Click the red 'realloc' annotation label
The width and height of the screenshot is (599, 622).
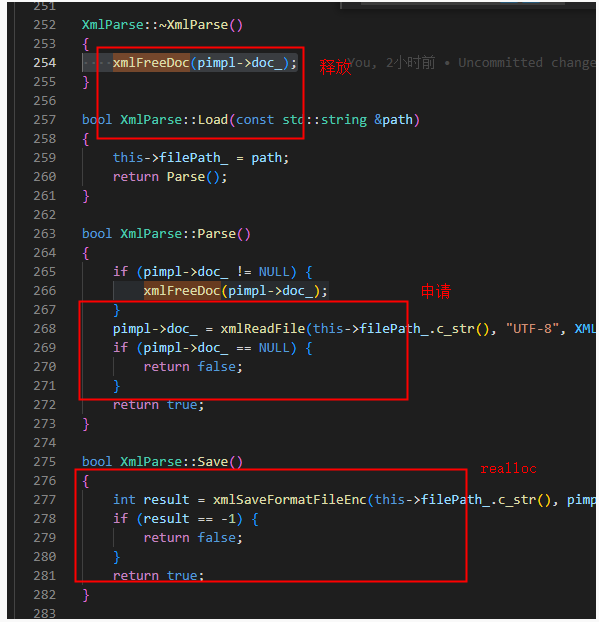pos(508,468)
